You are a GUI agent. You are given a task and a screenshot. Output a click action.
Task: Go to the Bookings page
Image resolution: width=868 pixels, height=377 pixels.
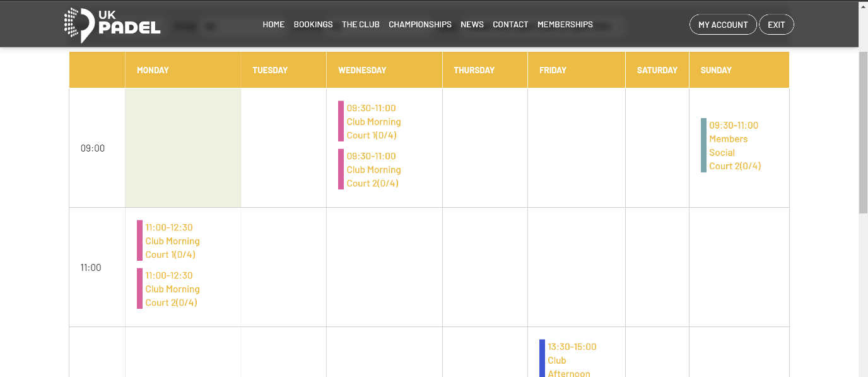(313, 25)
